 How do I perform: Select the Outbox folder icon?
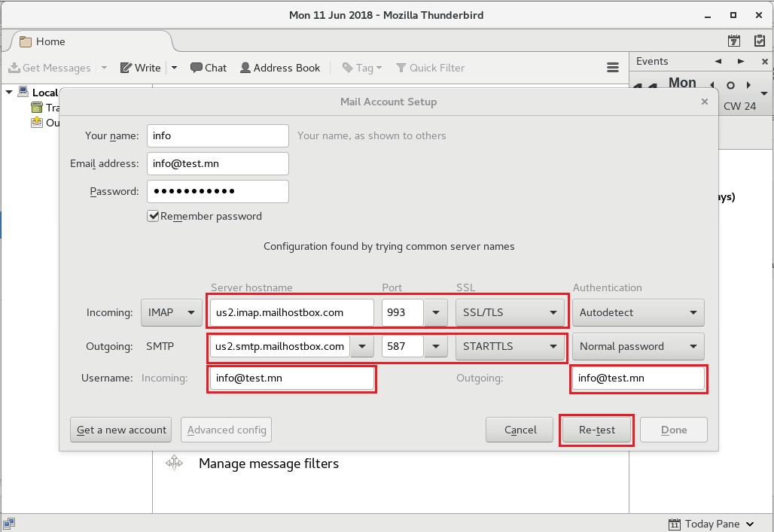(x=37, y=122)
